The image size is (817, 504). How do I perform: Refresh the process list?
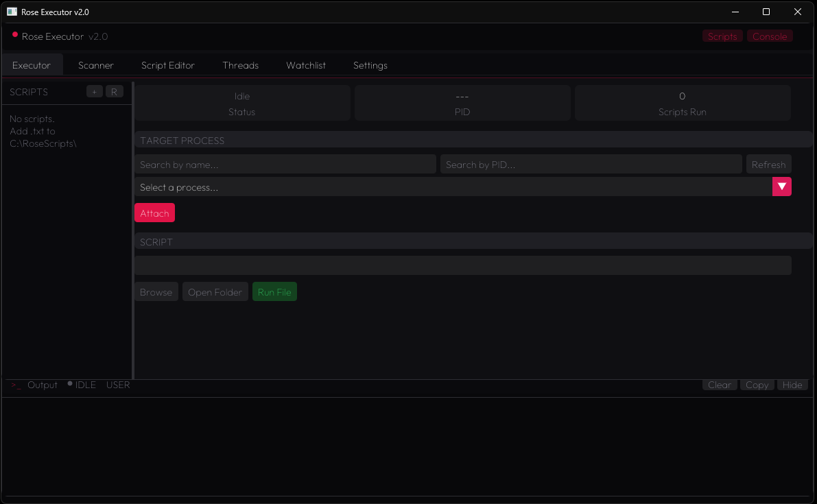point(768,165)
